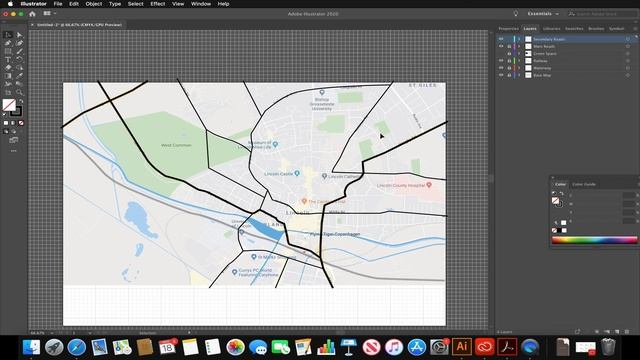Select the Gradient tool
The width and height of the screenshot is (640, 360).
point(8,76)
